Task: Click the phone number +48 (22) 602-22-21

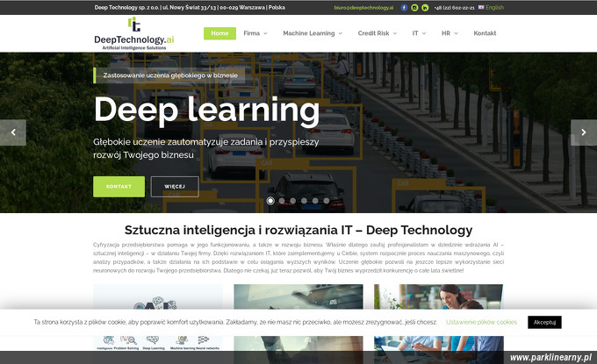Action: point(454,8)
